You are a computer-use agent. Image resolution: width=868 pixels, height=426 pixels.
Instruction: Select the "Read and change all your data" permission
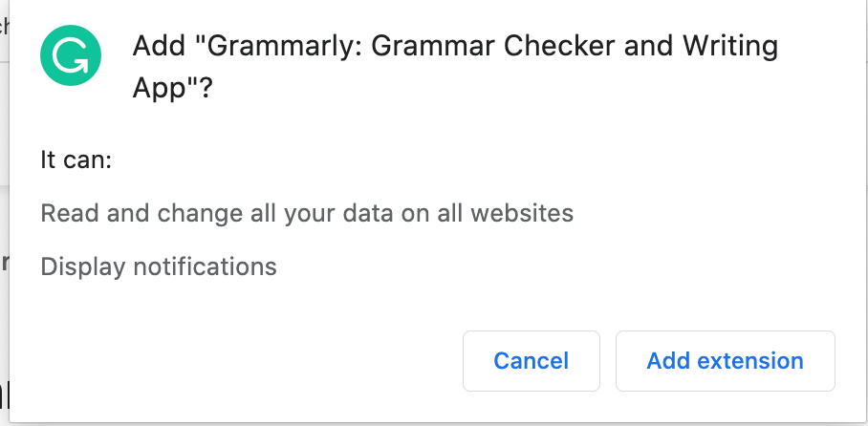click(307, 214)
